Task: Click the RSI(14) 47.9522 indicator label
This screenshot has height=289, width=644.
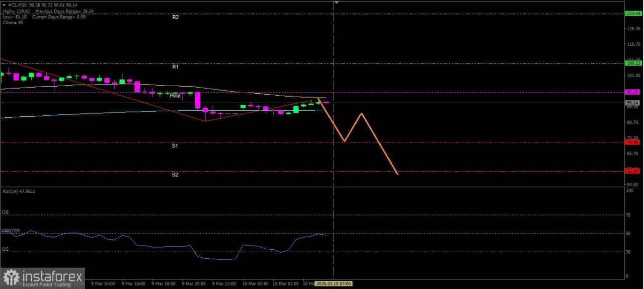Action: [18, 191]
